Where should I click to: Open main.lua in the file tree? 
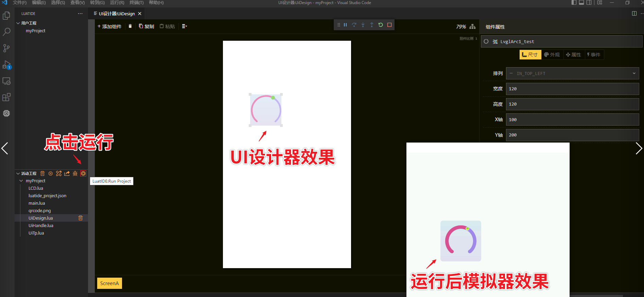pyautogui.click(x=37, y=203)
